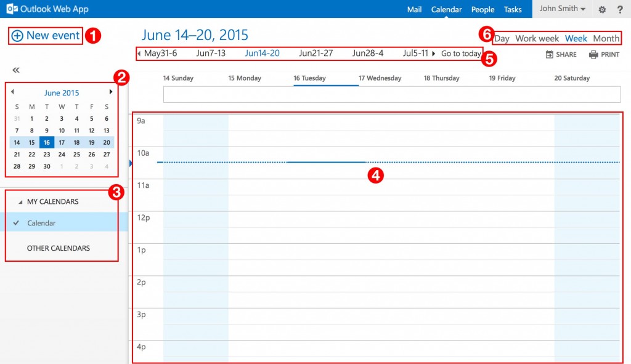Image resolution: width=631 pixels, height=364 pixels.
Task: Collapse the MY CALENDARS section
Action: (x=20, y=202)
